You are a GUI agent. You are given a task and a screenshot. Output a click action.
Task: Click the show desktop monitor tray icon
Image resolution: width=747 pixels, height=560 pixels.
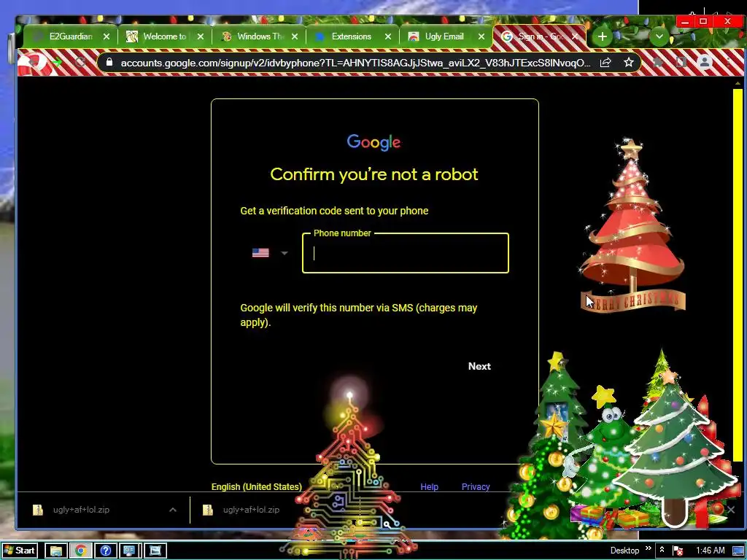tap(738, 551)
